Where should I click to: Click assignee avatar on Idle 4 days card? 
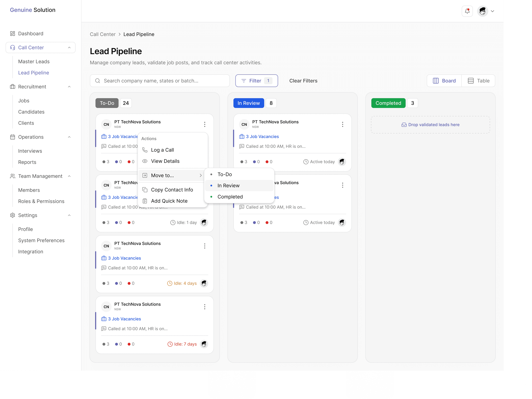(x=204, y=283)
